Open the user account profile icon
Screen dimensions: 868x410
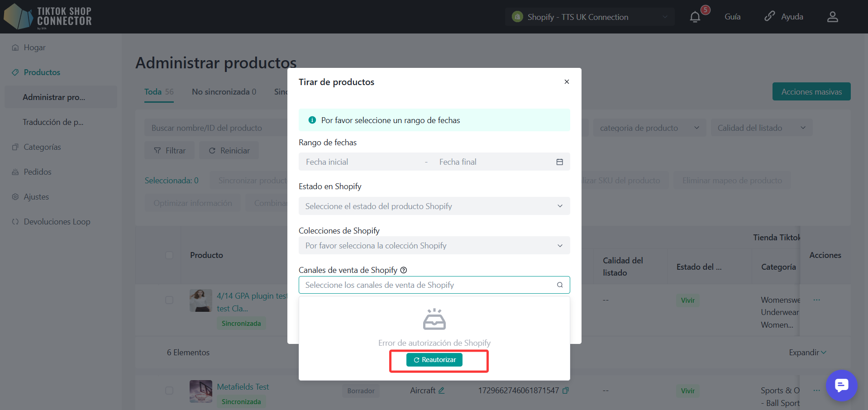point(832,17)
